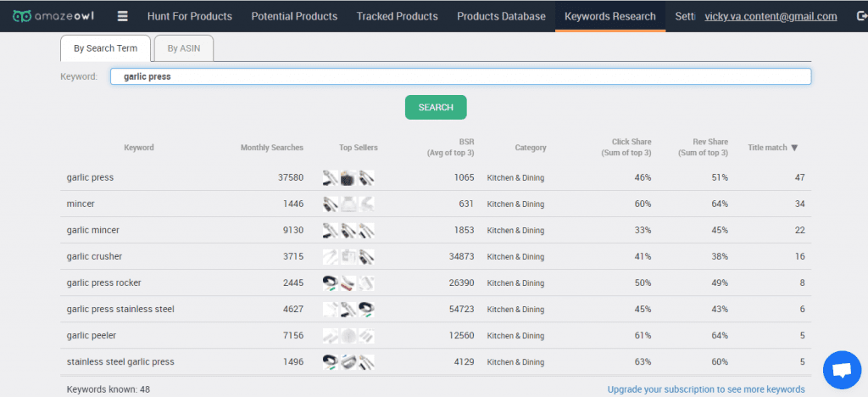Image resolution: width=868 pixels, height=397 pixels.
Task: Go to Products Database section
Action: click(501, 16)
